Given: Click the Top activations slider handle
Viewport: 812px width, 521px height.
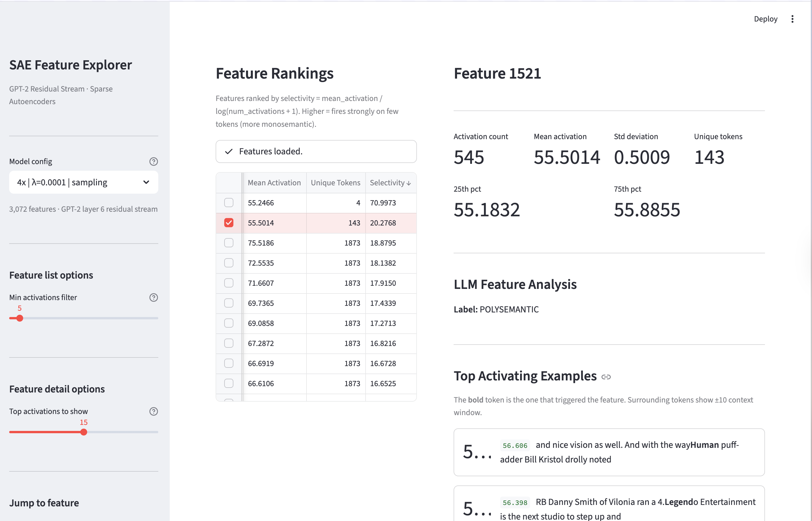Looking at the screenshot, I should 84,432.
